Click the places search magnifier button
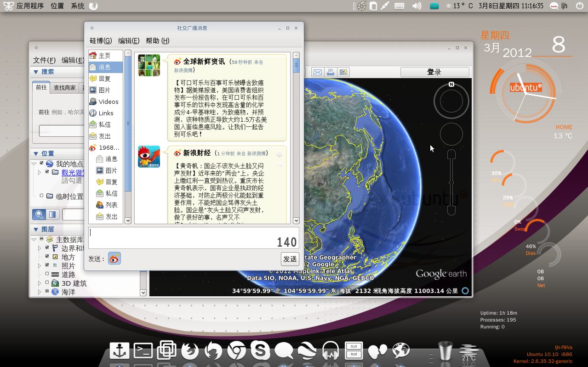588x367 pixels. [39, 214]
